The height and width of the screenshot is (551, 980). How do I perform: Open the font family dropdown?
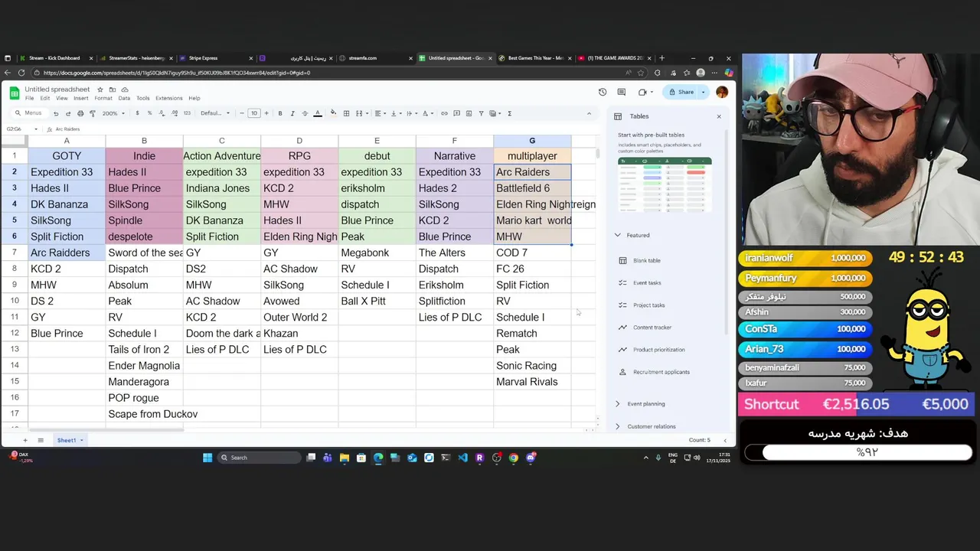pyautogui.click(x=214, y=113)
